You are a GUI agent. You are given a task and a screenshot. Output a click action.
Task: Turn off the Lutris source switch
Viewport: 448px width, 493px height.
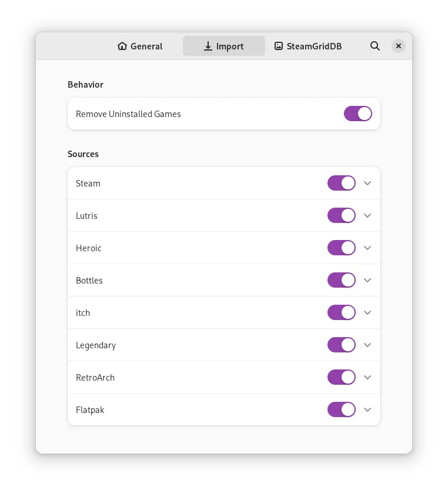pos(342,215)
